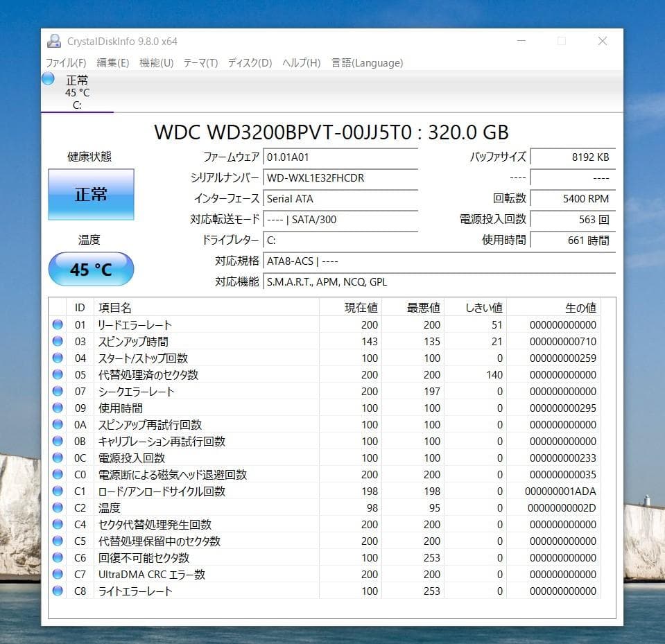
Task: Click the status orb for row 0A スピンアップ再試行回数
Action: (x=58, y=424)
